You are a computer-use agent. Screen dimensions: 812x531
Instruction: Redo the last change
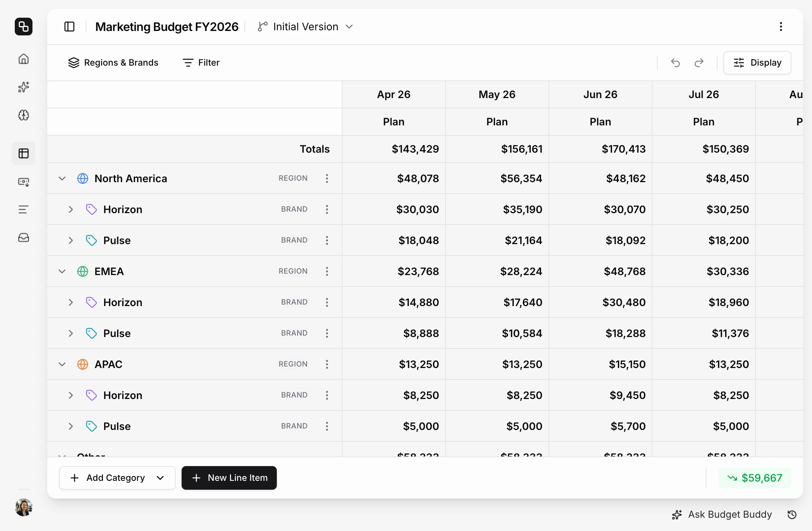(699, 63)
